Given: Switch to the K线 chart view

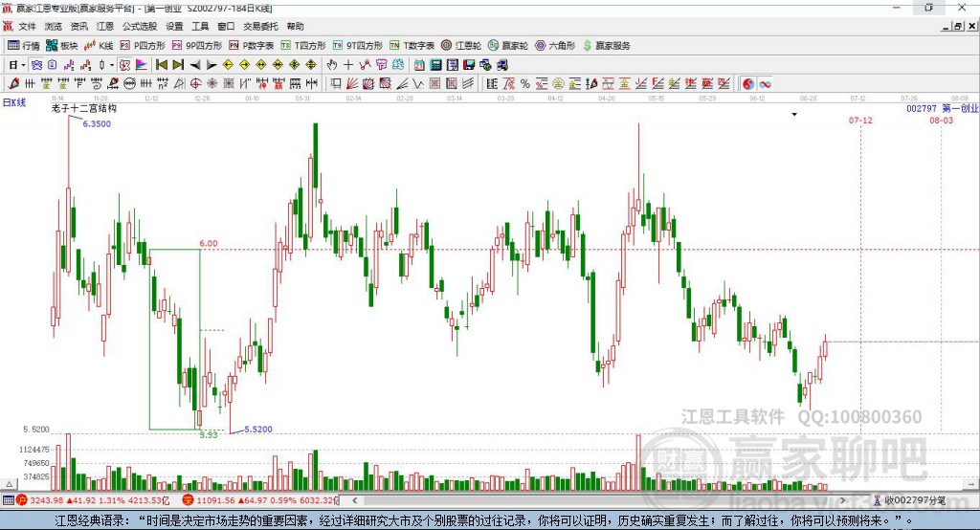Looking at the screenshot, I should pos(99,46).
